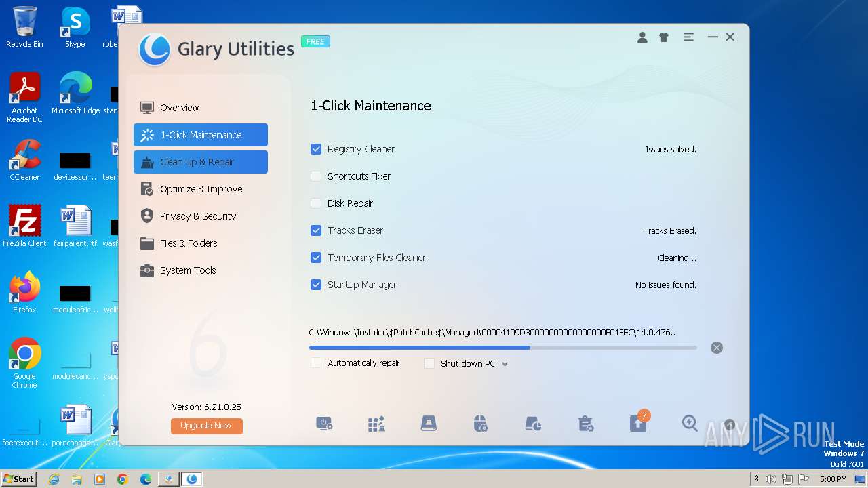
Task: Open Disk Cleaner drive icon in bottom bar
Action: point(429,424)
